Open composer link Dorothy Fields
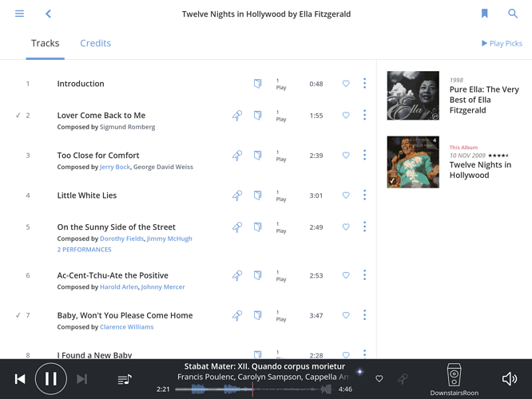This screenshot has width=532, height=399. coord(121,239)
